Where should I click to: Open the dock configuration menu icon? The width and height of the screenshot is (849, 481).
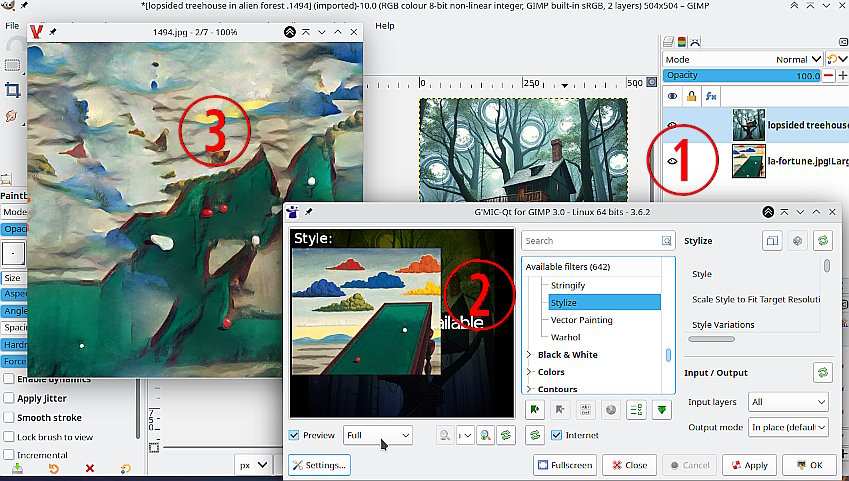[x=843, y=42]
